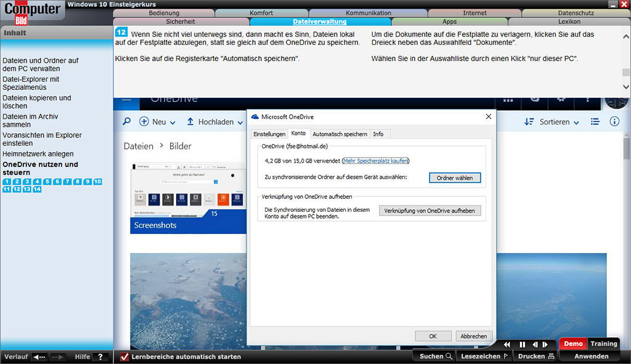The height and width of the screenshot is (364, 631).
Task: Click the Verlauf back arrow
Action: click(x=39, y=357)
